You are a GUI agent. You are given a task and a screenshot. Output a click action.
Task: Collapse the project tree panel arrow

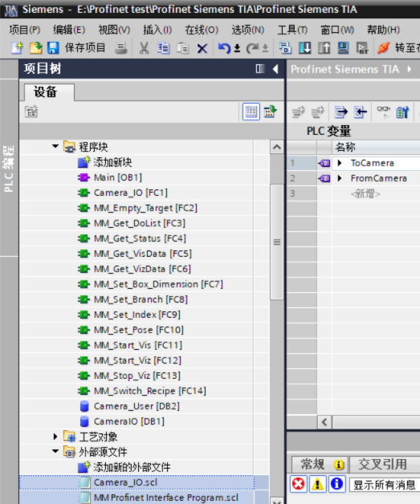pos(275,69)
